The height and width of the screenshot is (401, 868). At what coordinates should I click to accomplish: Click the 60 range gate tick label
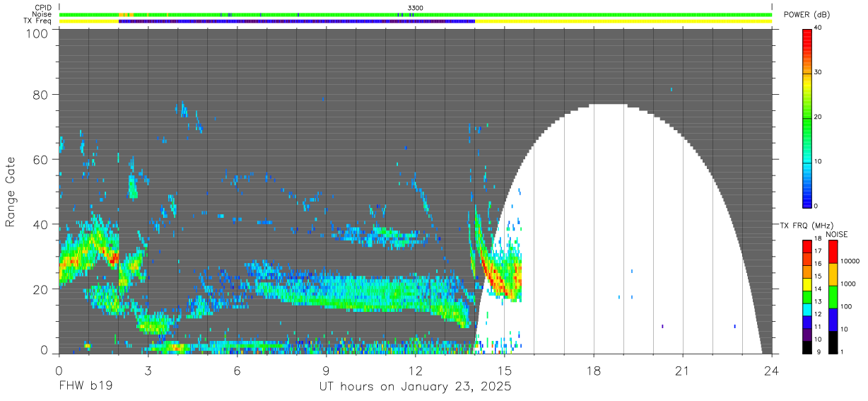(40, 159)
